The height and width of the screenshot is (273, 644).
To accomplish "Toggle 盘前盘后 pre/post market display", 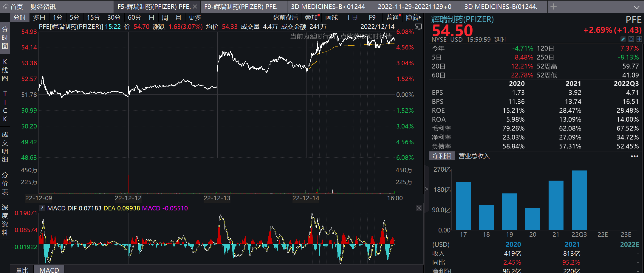I will click(x=285, y=18).
